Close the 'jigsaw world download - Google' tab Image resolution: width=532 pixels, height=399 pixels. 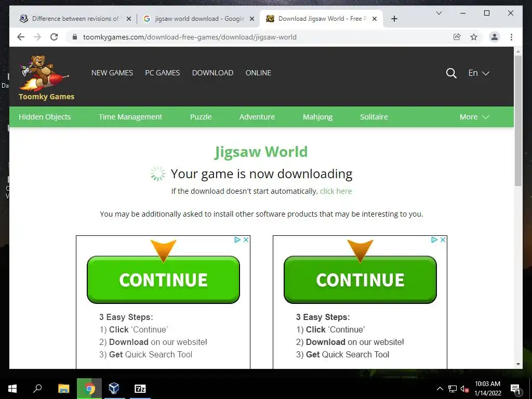point(252,19)
